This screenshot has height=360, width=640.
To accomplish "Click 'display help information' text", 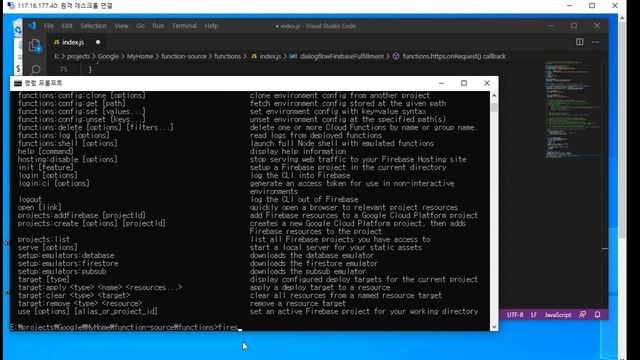I will [298, 151].
